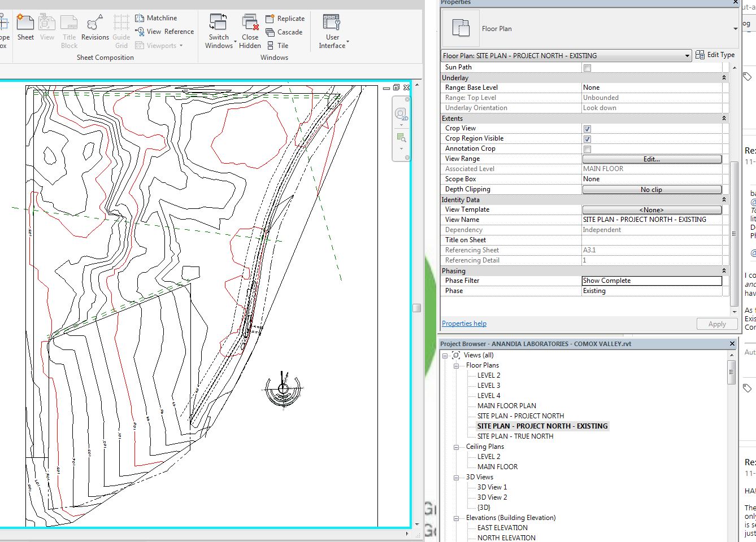
Task: Choose the View Reference tool
Action: click(164, 32)
